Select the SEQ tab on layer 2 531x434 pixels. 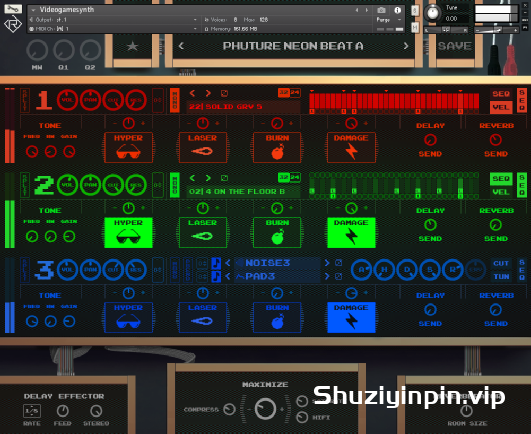click(501, 178)
